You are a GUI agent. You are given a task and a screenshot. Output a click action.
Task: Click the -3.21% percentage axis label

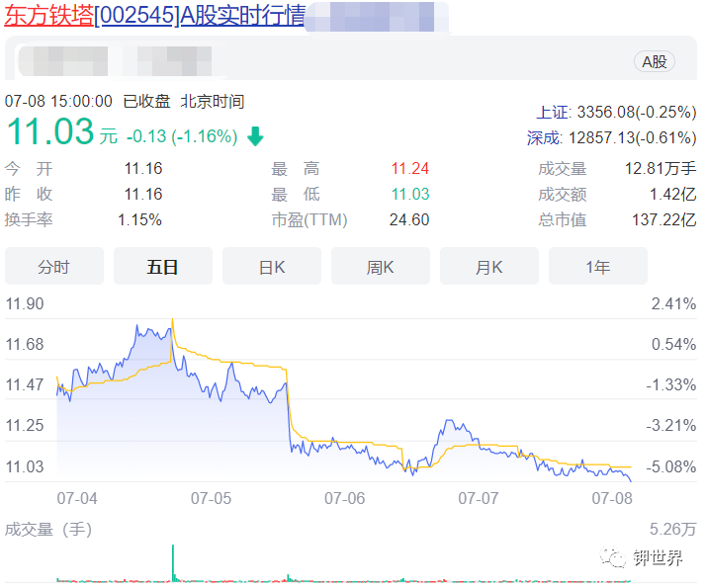(671, 425)
